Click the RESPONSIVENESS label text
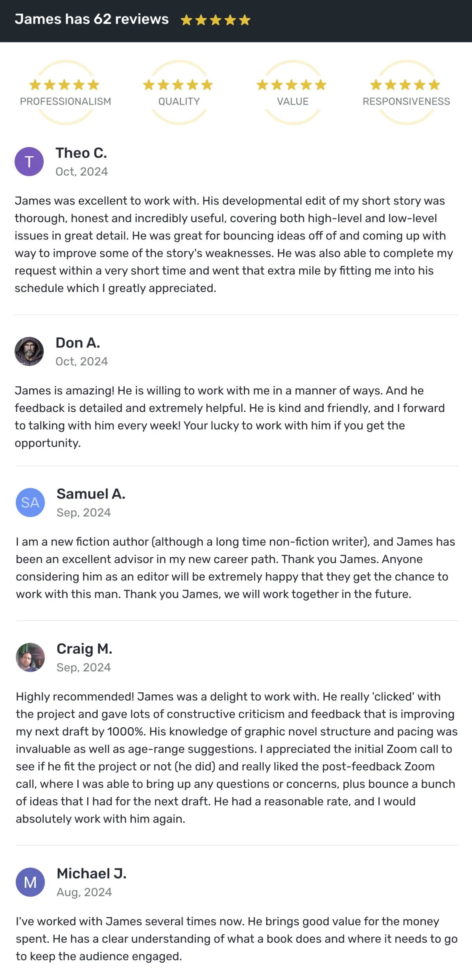 [x=406, y=101]
